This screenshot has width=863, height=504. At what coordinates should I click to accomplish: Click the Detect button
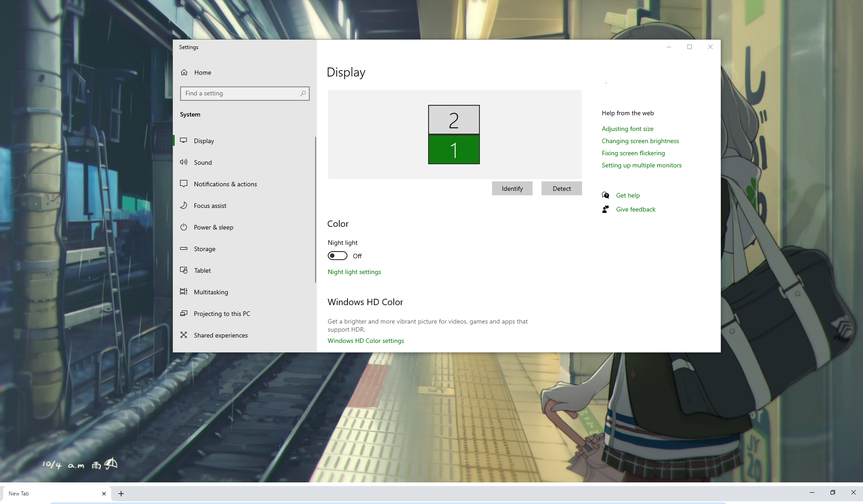(562, 189)
